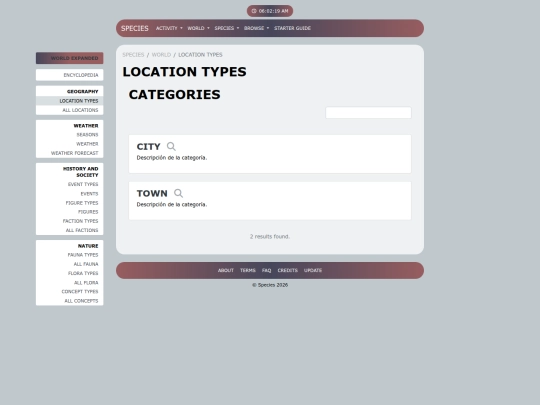Open All Fauna in the sidebar
The image size is (540, 405).
pyautogui.click(x=86, y=264)
